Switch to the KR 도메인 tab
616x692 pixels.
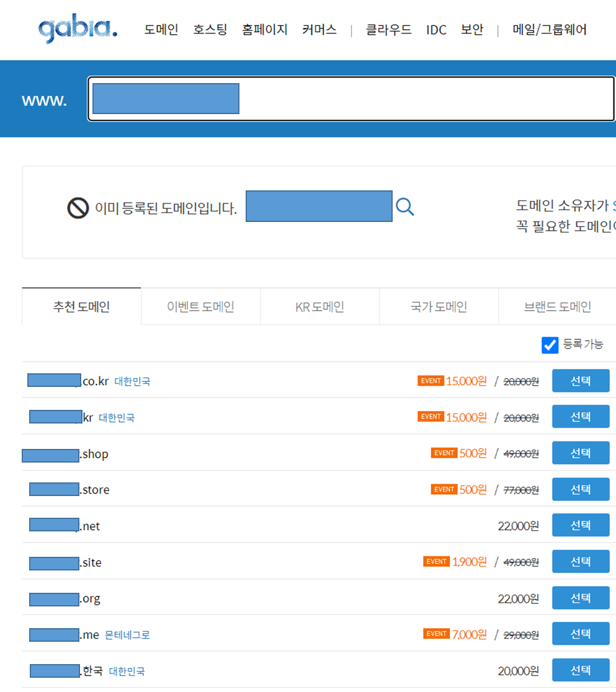tap(319, 306)
